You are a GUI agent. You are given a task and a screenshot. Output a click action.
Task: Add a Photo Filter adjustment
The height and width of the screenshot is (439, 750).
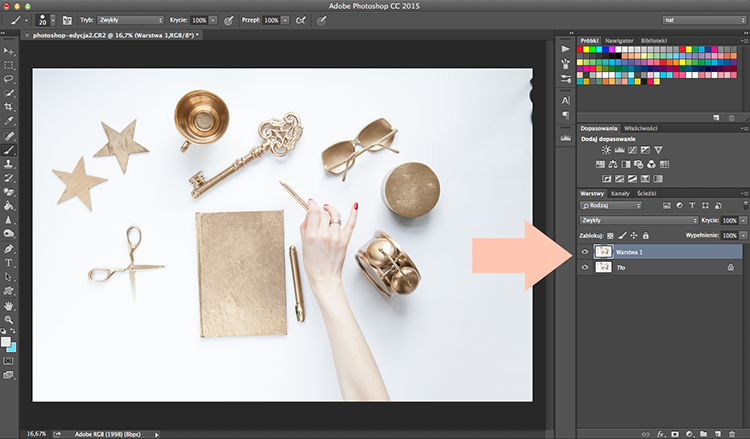[639, 165]
